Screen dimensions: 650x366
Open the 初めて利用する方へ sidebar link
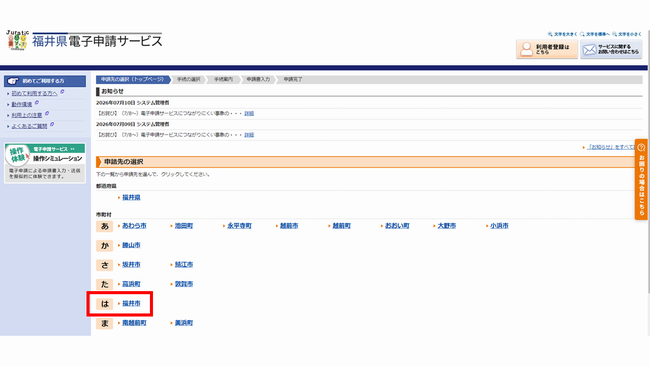pos(34,93)
